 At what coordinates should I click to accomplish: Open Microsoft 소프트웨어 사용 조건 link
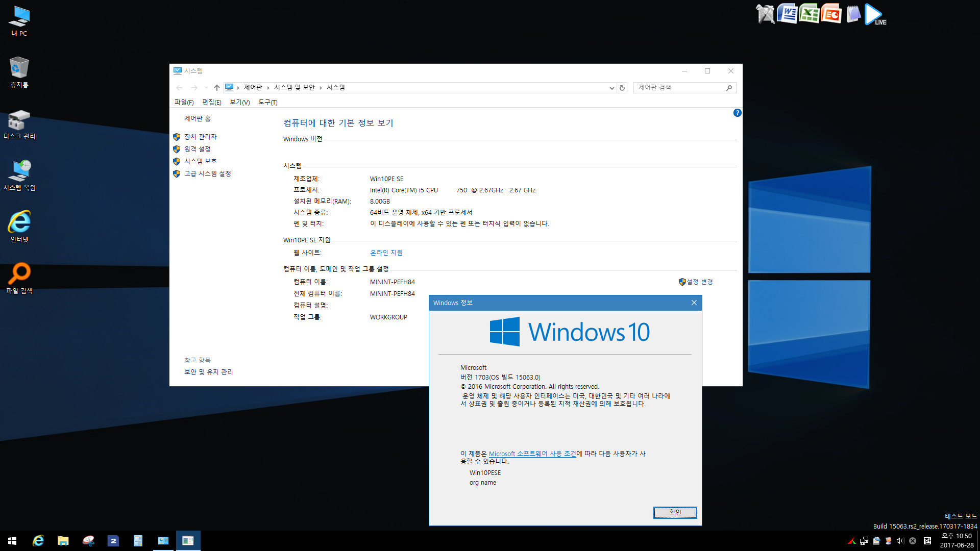point(532,454)
